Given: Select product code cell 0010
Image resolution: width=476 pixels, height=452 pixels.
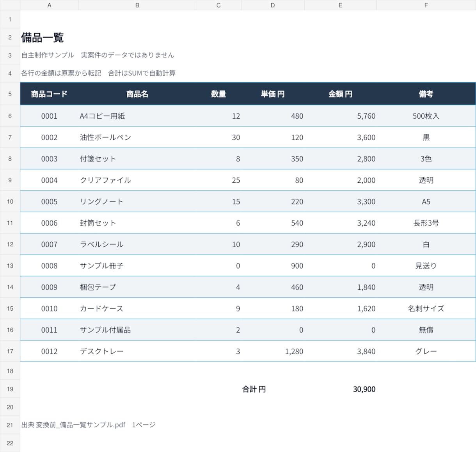Looking at the screenshot, I should 49,309.
